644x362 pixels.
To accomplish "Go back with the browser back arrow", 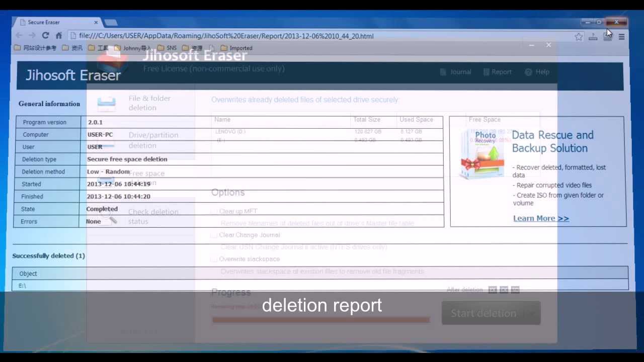I will tap(19, 36).
